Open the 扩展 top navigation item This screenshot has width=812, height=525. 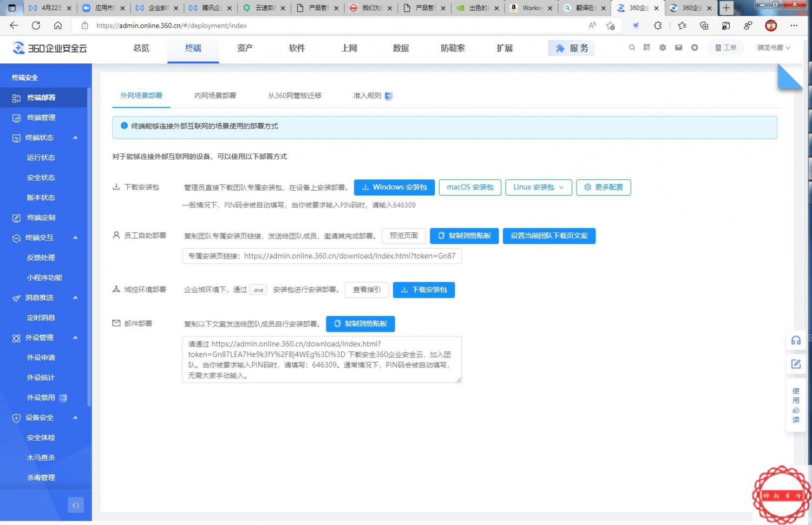click(x=505, y=48)
